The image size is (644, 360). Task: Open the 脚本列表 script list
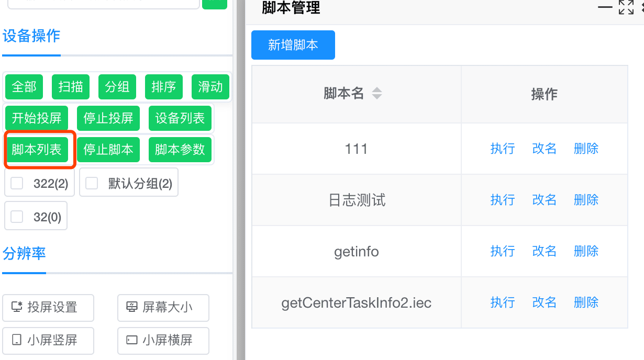pyautogui.click(x=37, y=150)
